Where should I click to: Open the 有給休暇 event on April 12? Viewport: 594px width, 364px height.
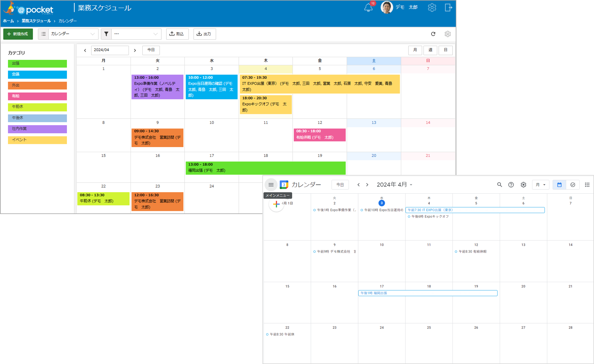coord(320,134)
